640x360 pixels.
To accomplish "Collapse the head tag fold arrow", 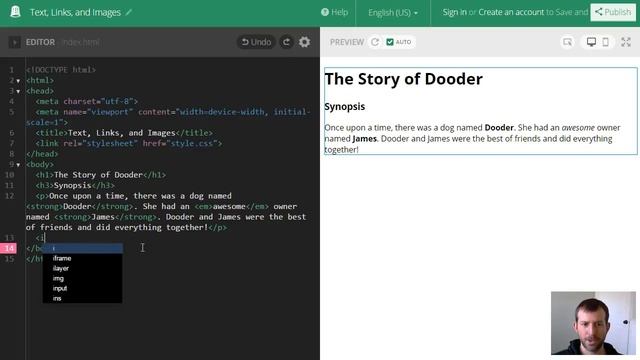I will [18, 91].
